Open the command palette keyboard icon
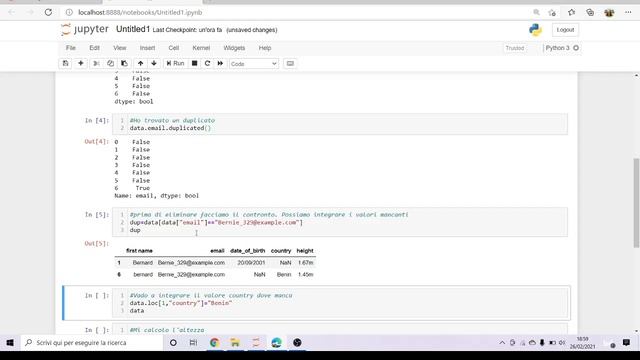The image size is (640, 360). (290, 63)
